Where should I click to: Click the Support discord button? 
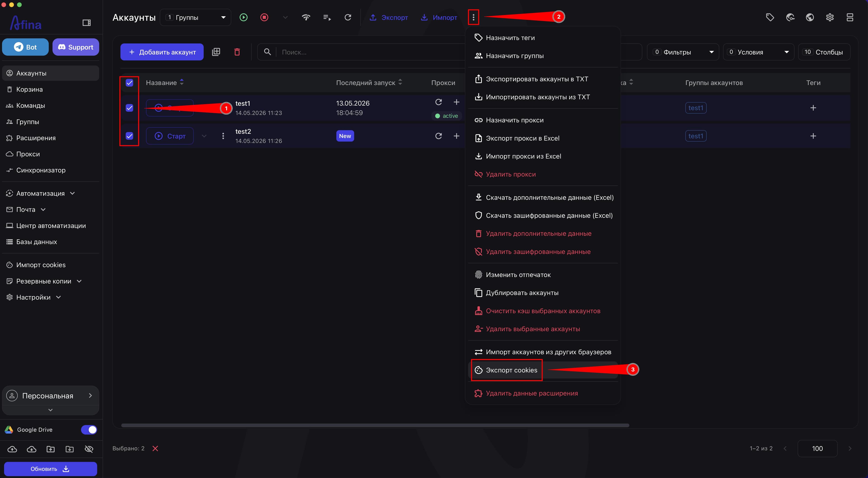(x=75, y=47)
